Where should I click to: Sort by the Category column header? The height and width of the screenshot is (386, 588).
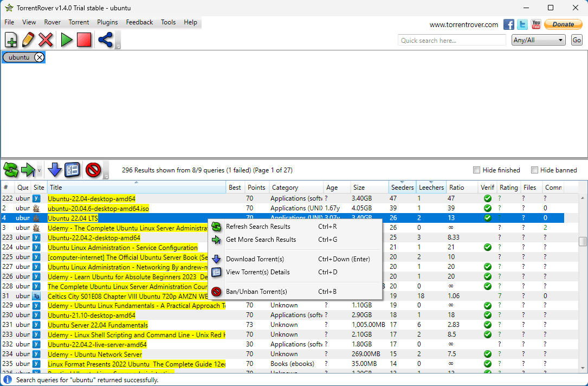[296, 187]
